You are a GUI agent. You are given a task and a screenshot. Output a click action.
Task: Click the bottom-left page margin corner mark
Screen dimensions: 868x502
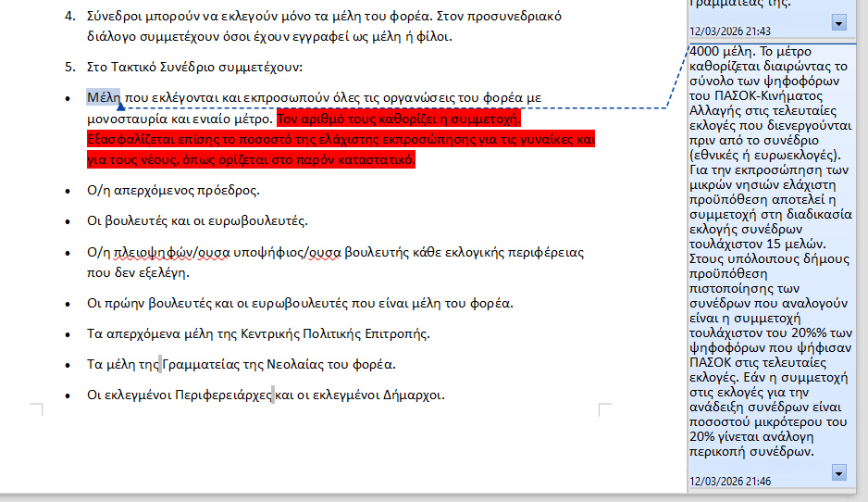coord(37,409)
